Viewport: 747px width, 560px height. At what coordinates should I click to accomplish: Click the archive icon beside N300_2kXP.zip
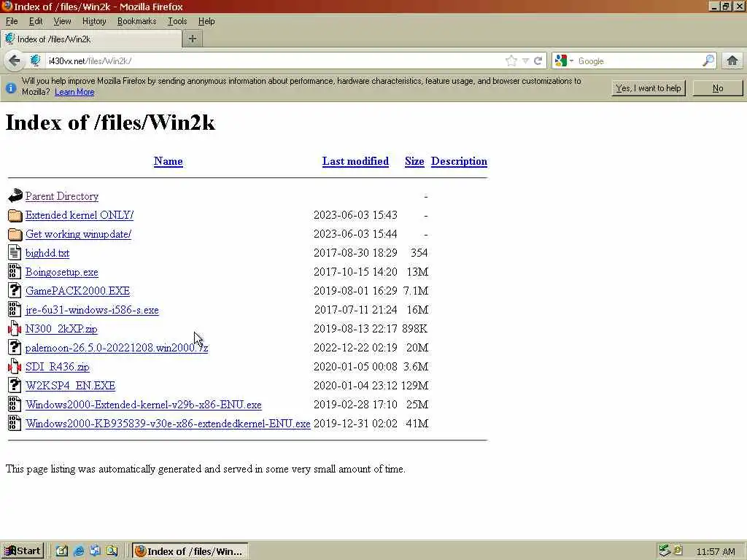pyautogui.click(x=15, y=329)
